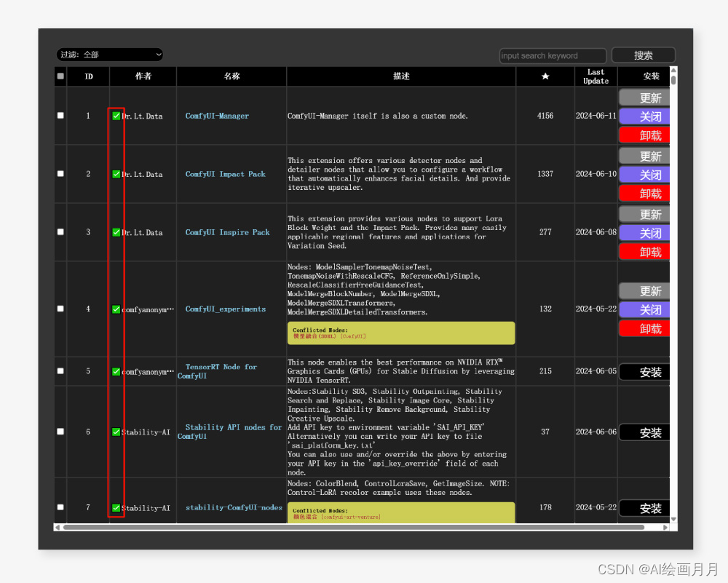Click green check icon in stability-ComfyUI-nodes row

(116, 508)
